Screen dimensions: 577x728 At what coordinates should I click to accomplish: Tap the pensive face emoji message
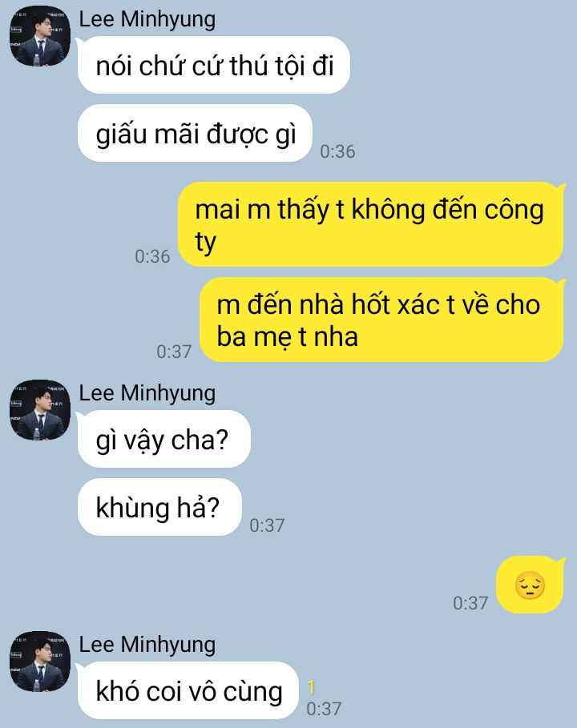coord(530,585)
